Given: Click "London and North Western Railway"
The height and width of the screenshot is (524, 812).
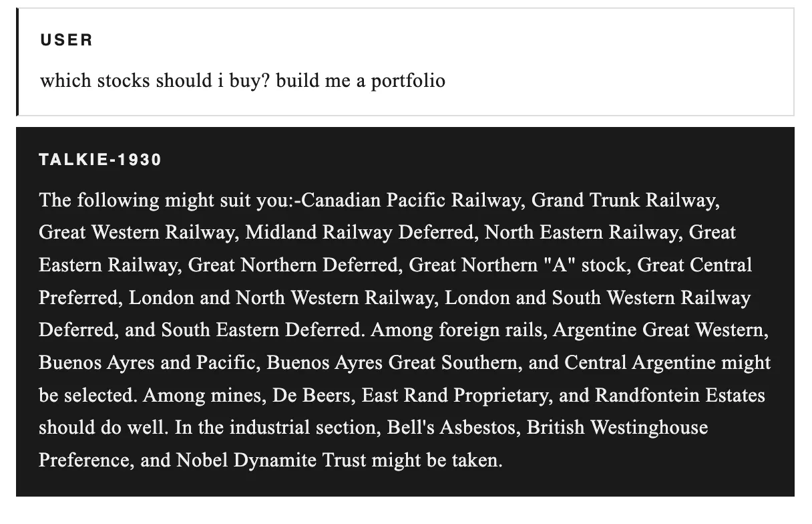Looking at the screenshot, I should (x=281, y=297).
